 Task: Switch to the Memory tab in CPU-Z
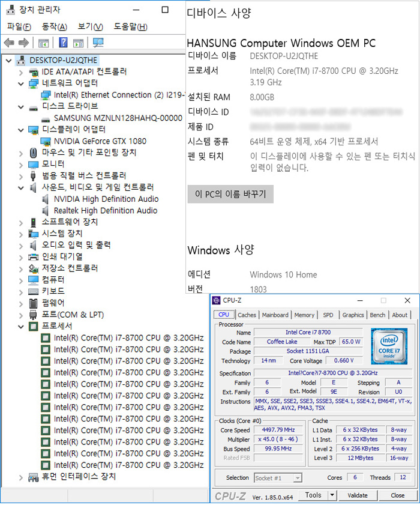(304, 315)
